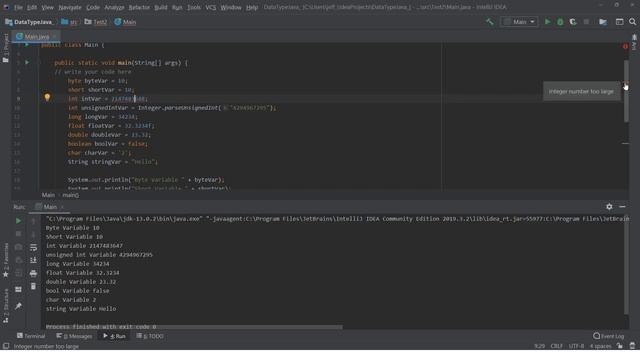Open the File menu
The width and height of the screenshot is (640, 360).
tap(18, 7)
